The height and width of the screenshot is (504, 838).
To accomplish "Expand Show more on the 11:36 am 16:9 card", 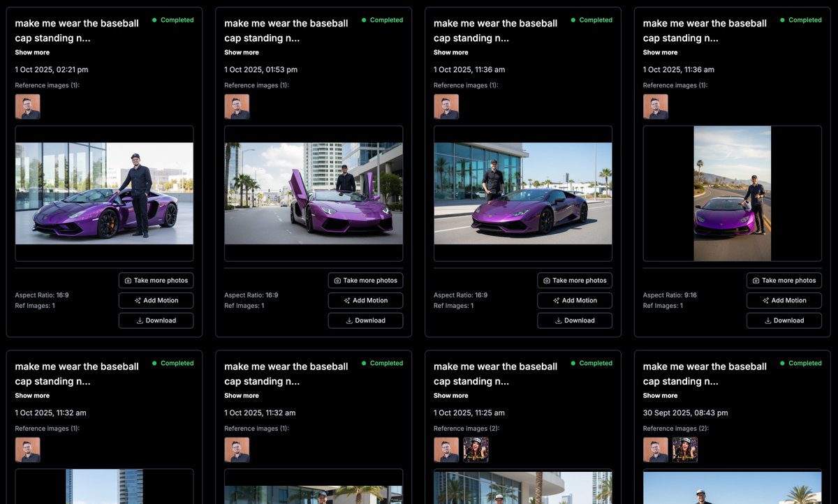I will pos(451,52).
